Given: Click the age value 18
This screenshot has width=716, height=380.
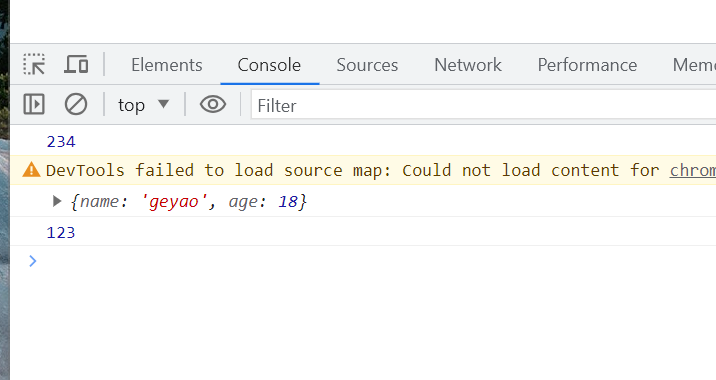Looking at the screenshot, I should (288, 201).
